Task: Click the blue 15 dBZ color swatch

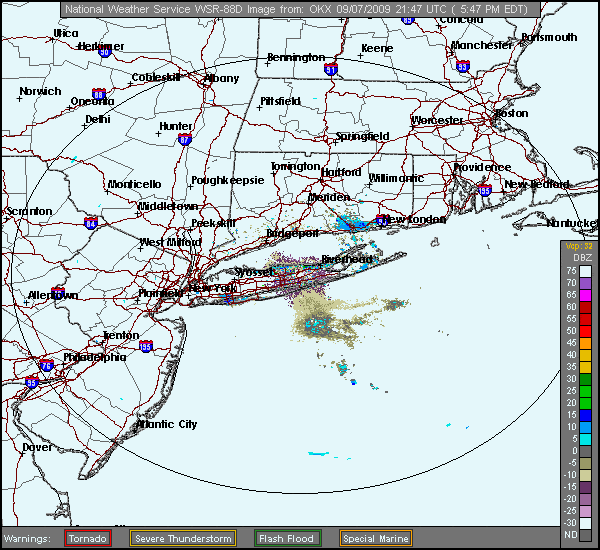Action: [585, 415]
